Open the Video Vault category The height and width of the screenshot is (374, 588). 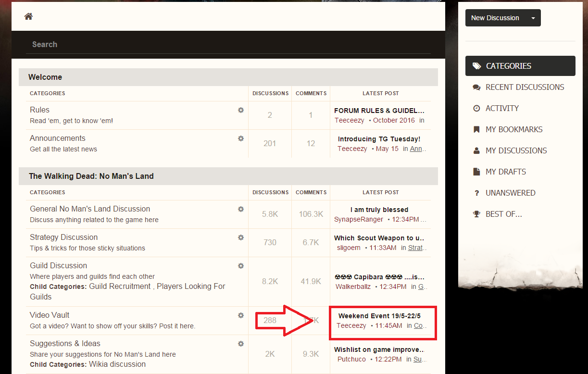click(50, 315)
